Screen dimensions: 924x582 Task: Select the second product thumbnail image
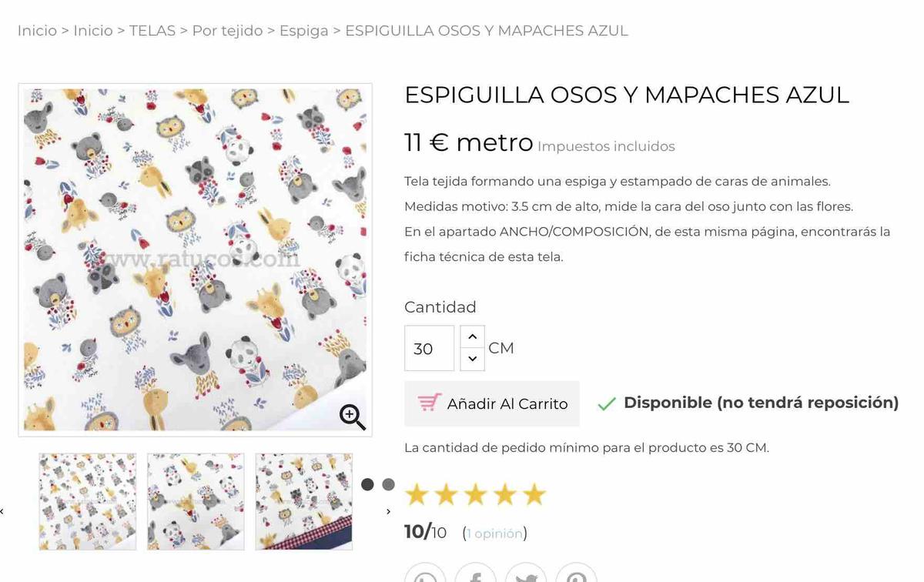click(196, 501)
